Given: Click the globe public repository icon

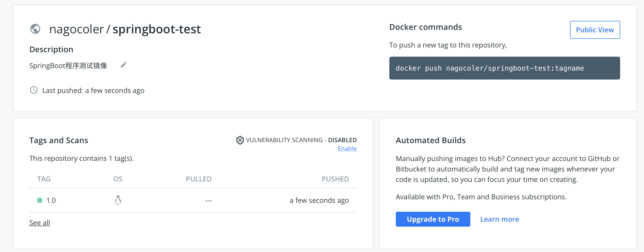Looking at the screenshot, I should point(35,29).
